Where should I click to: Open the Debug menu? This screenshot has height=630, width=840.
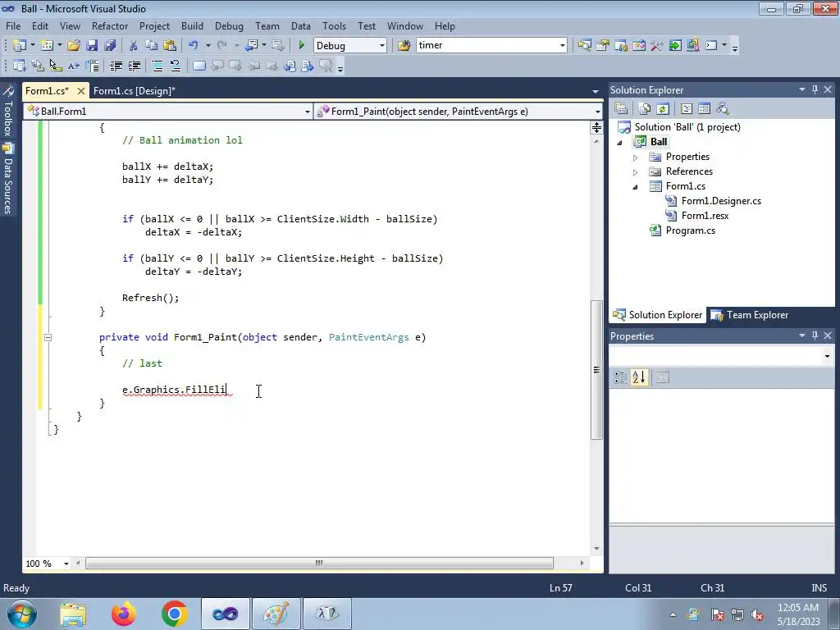tap(229, 25)
